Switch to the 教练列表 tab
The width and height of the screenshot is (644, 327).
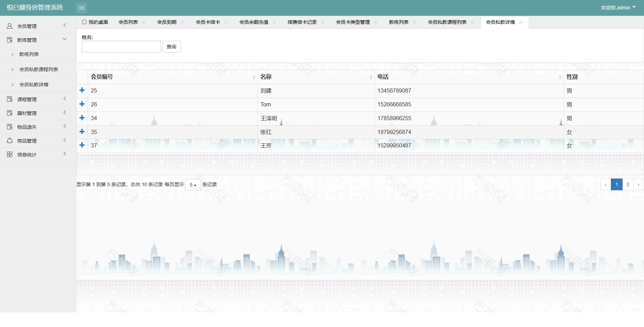[x=398, y=22]
